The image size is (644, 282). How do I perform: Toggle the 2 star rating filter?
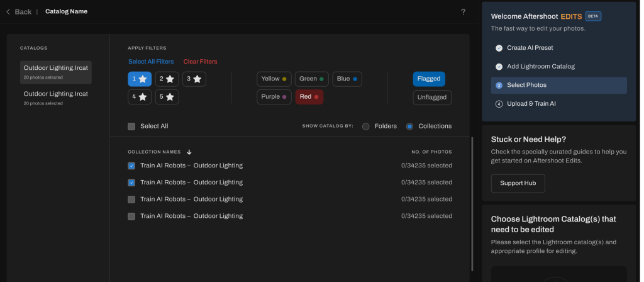click(167, 79)
